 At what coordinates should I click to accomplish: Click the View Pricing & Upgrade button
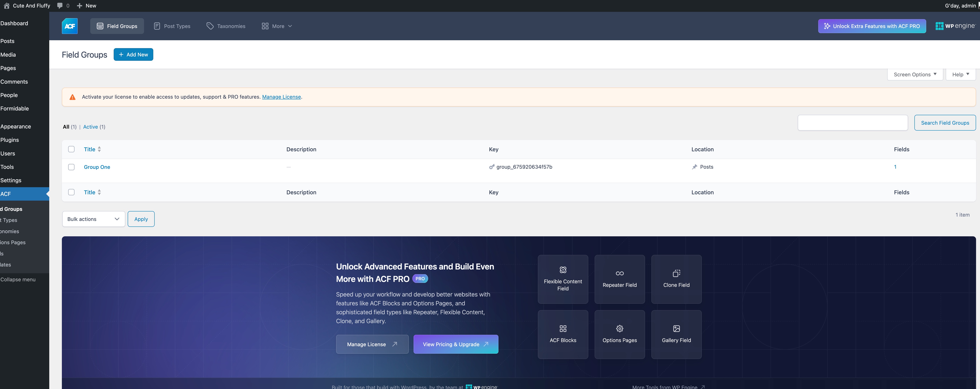(x=456, y=344)
